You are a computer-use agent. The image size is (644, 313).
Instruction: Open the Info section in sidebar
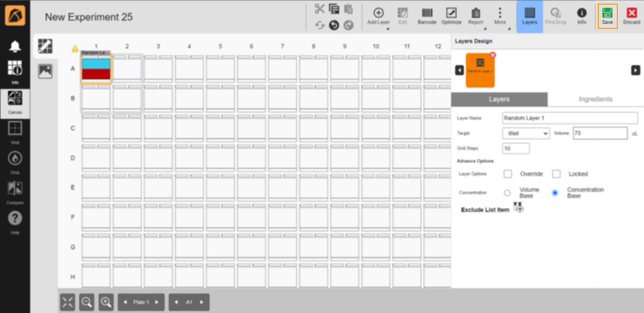pyautogui.click(x=15, y=72)
